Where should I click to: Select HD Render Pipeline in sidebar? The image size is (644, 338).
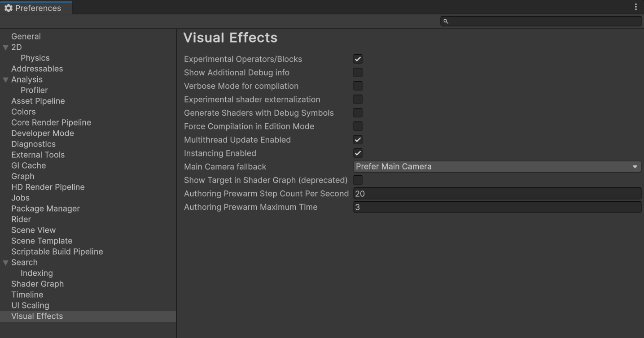pyautogui.click(x=48, y=187)
